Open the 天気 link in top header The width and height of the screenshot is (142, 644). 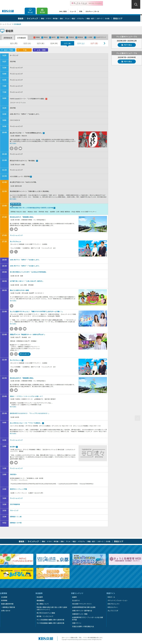pyautogui.click(x=81, y=11)
